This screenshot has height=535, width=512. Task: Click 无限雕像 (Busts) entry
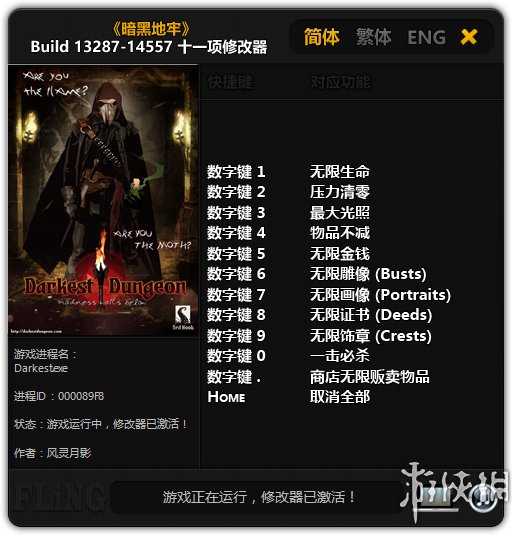pyautogui.click(x=368, y=274)
